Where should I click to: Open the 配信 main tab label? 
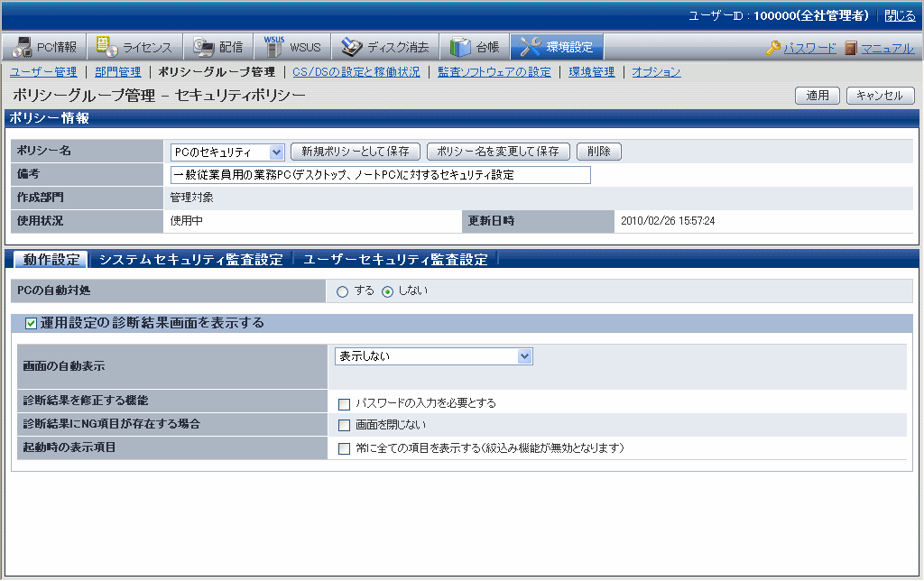231,47
